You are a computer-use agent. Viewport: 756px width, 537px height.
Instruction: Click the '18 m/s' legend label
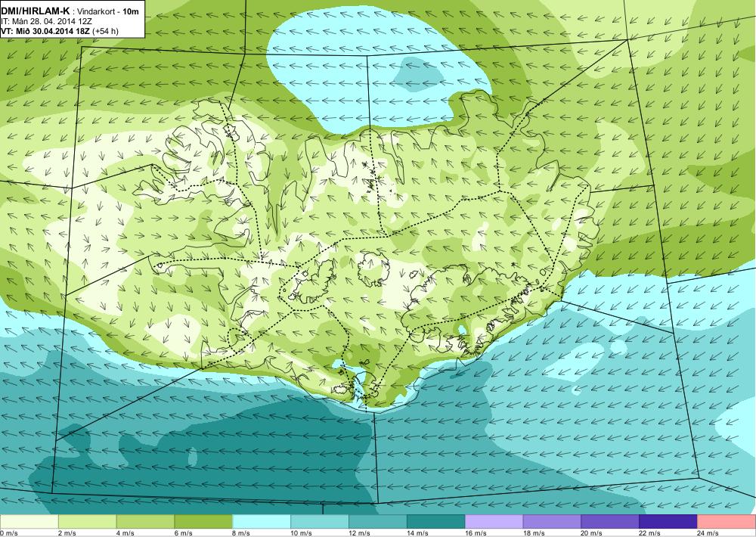tap(534, 533)
